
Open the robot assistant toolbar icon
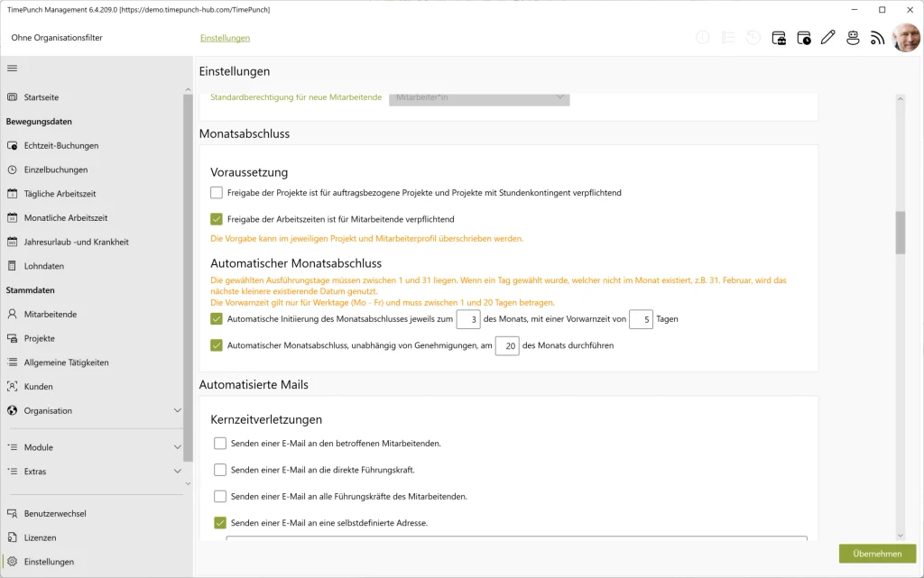pos(853,38)
